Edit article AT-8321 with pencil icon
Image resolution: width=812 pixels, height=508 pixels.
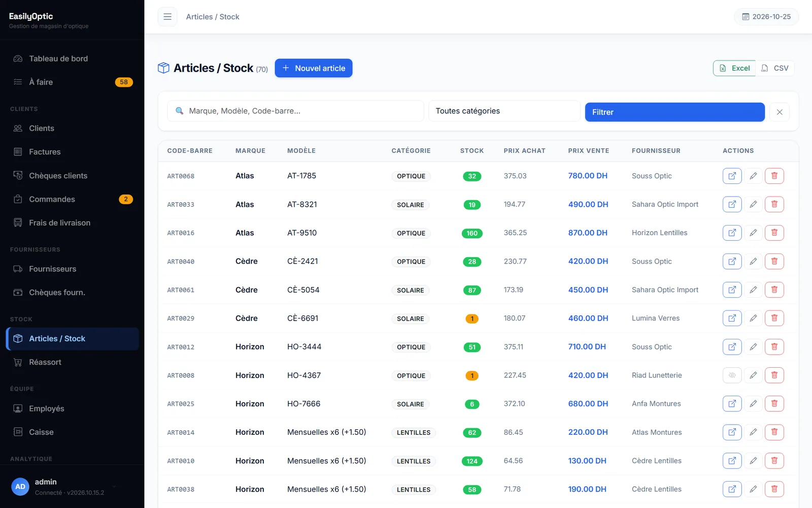[753, 204]
